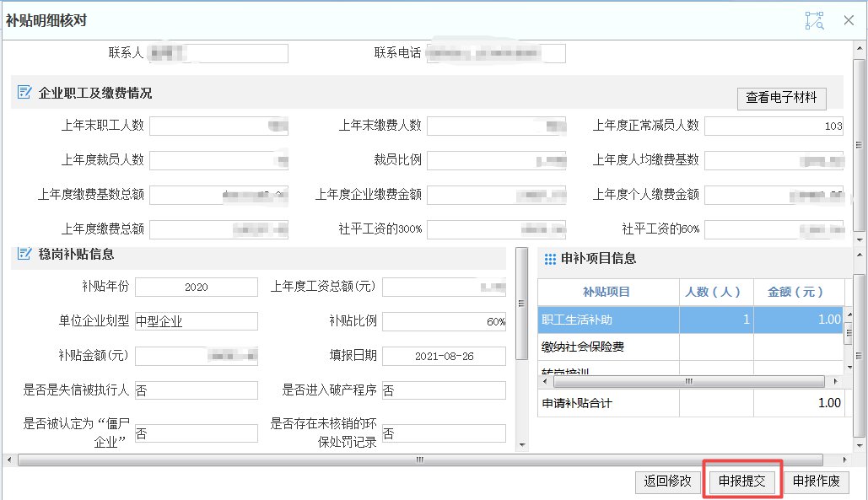Select the 职工生活补助 table row

[607, 320]
